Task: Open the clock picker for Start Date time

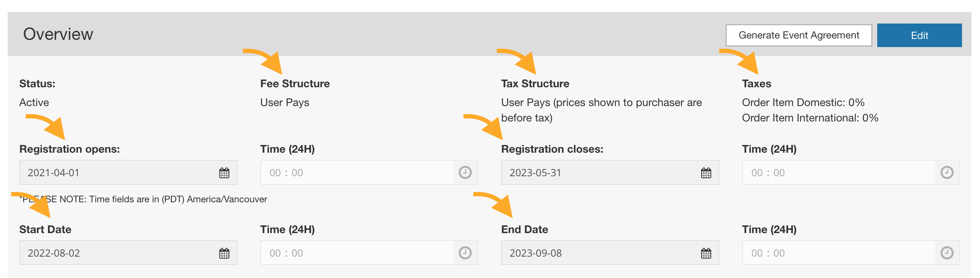Action: pos(465,252)
